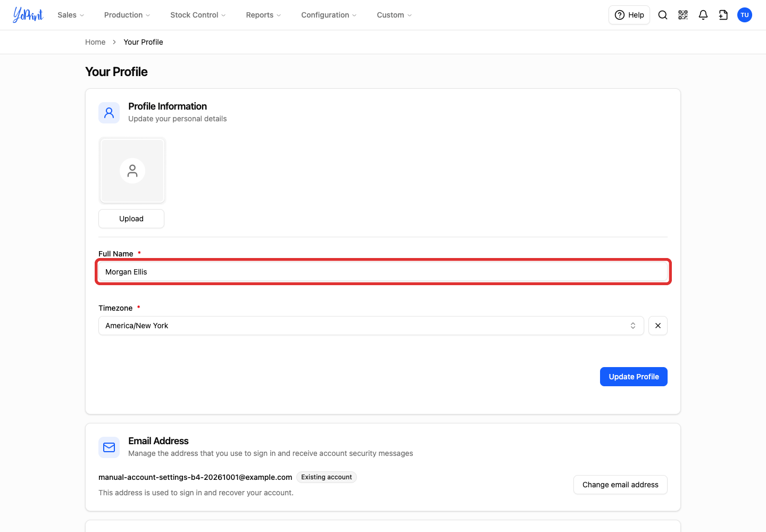Click the email manual-account-settings-b4-20261001@example.com
The width and height of the screenshot is (766, 532).
(x=195, y=477)
